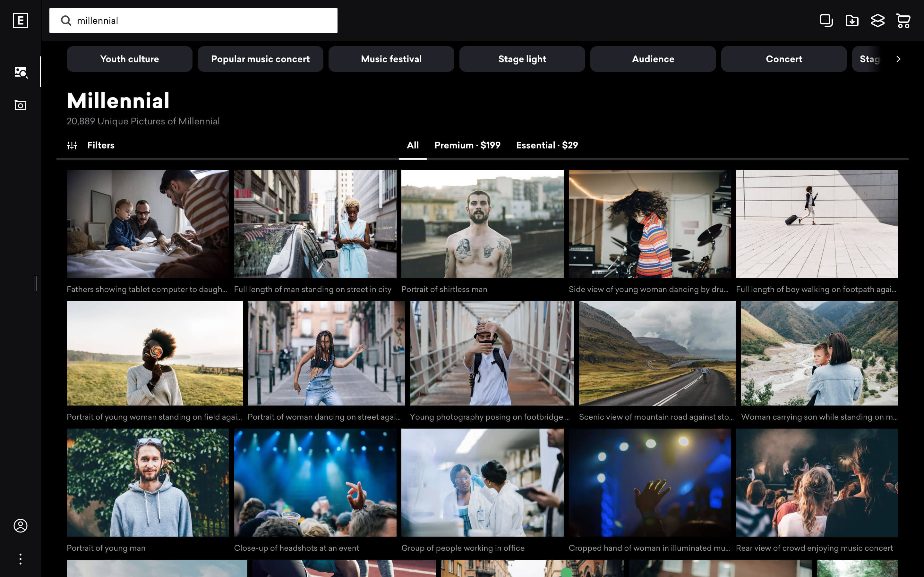Image resolution: width=924 pixels, height=577 pixels.
Task: Select the All content filter tab
Action: point(413,146)
